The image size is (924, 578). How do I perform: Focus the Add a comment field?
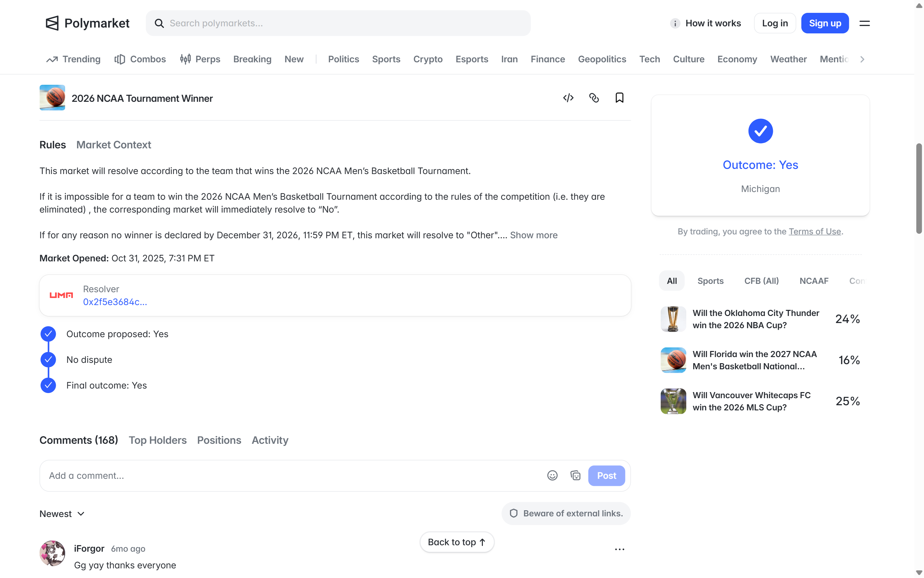point(294,476)
